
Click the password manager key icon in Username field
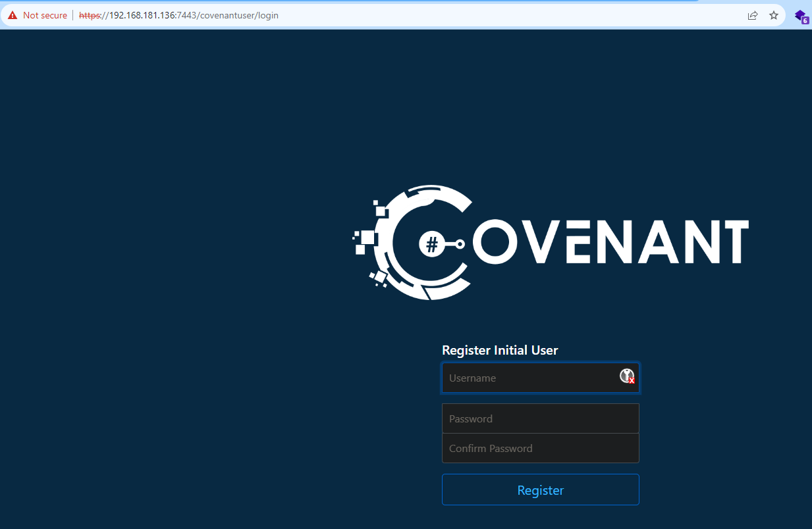627,376
